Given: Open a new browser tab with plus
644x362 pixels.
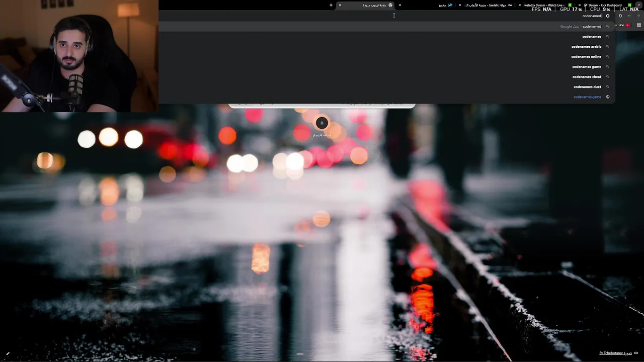Looking at the screenshot, I should pos(331,5).
